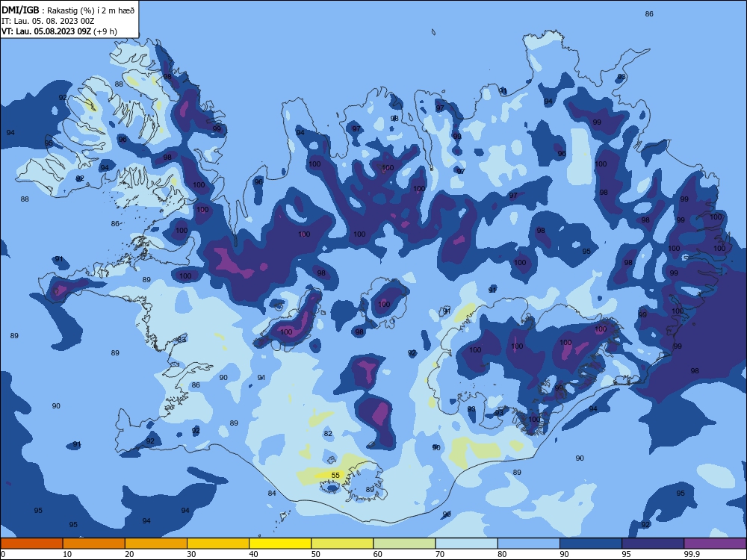This screenshot has height=560, width=747.
Task: Click the '55' humidity value on the map
Action: [335, 475]
